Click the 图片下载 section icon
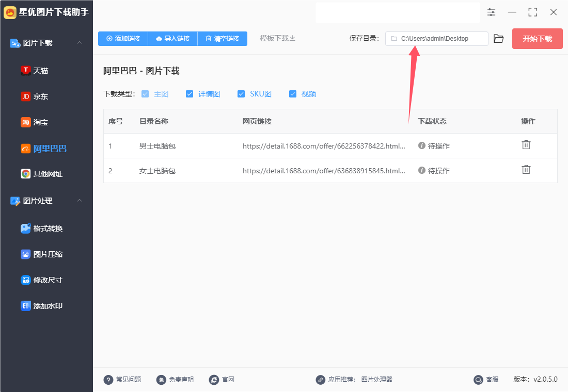Image resolution: width=568 pixels, height=392 pixels. (15, 43)
